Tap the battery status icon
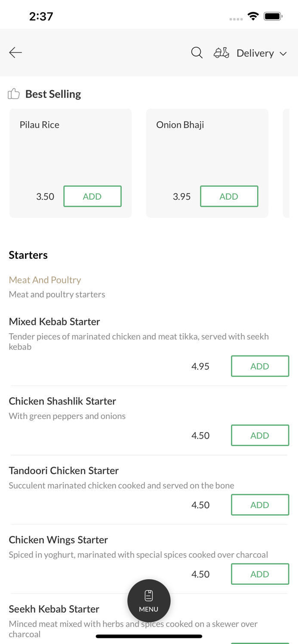 (273, 17)
